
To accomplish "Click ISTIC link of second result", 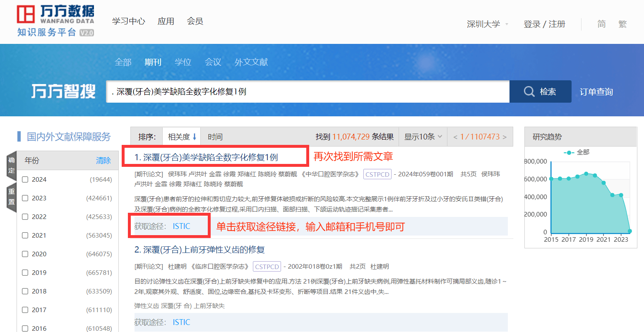I will pyautogui.click(x=181, y=322).
